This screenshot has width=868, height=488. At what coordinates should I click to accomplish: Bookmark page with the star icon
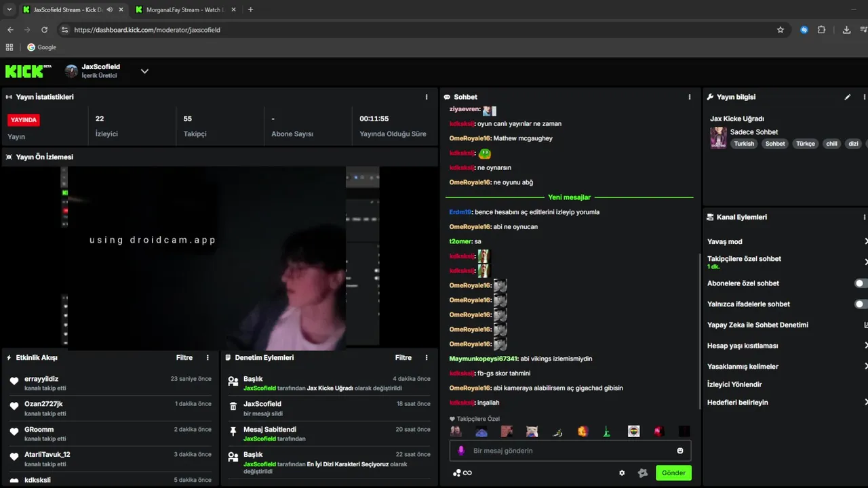781,30
